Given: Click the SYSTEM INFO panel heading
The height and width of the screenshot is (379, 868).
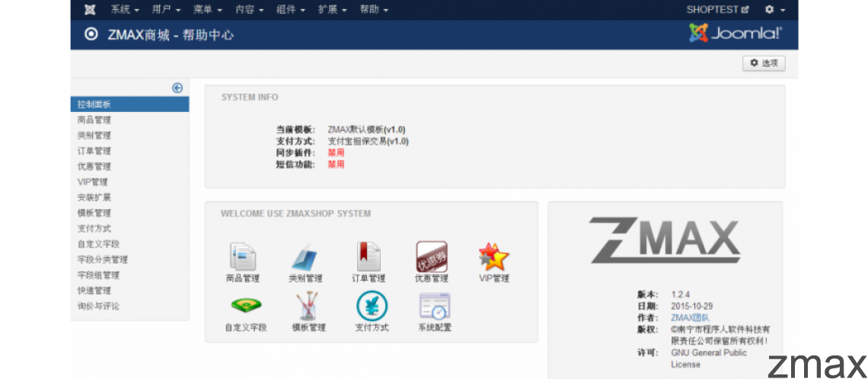Looking at the screenshot, I should point(250,97).
